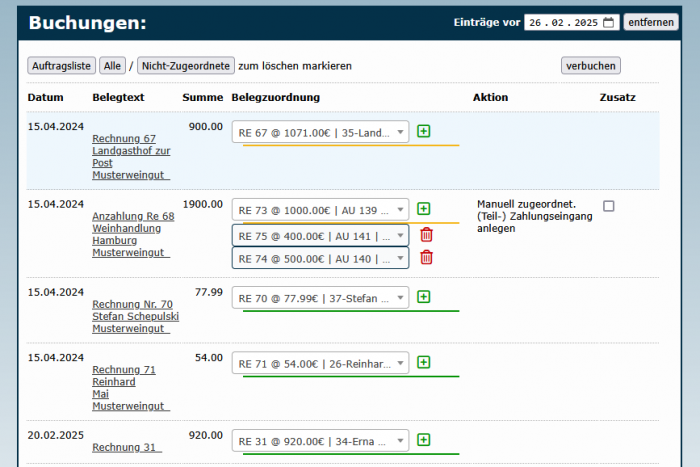Open the RE 70 @ 77.99€ dropdown

(320, 297)
